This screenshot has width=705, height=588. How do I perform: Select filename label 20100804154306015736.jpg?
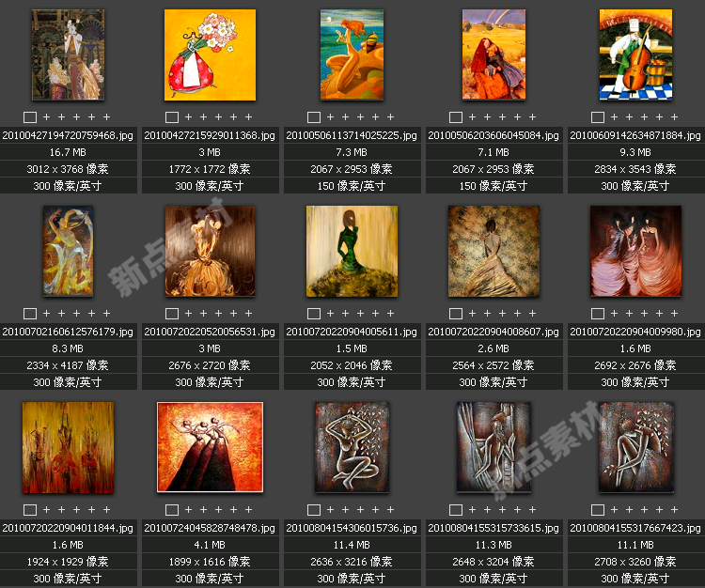(352, 528)
